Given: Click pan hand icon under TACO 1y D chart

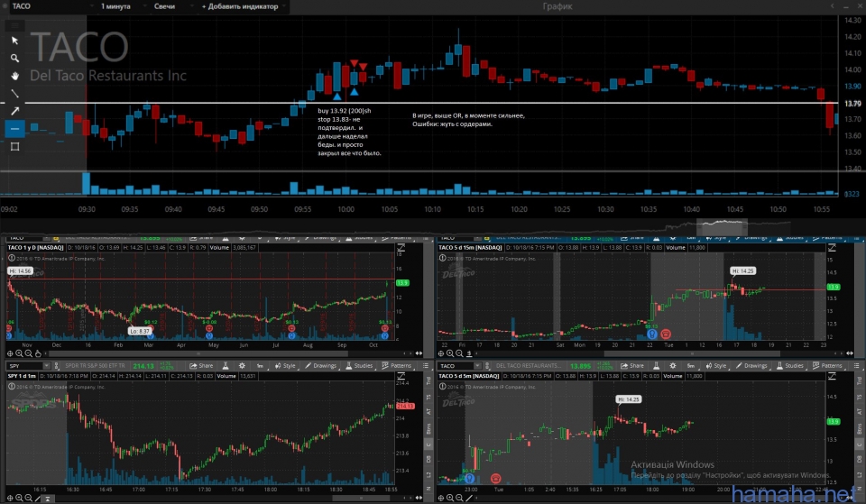Looking at the screenshot, I should (38, 353).
